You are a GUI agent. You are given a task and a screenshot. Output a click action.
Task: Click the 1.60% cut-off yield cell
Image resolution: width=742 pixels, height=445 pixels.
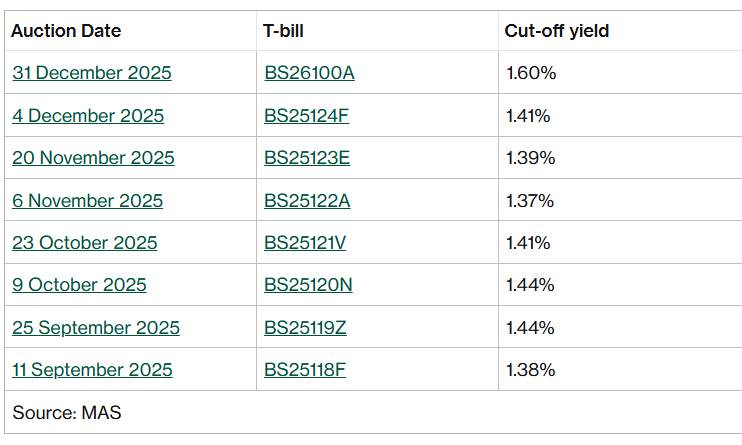pos(531,73)
